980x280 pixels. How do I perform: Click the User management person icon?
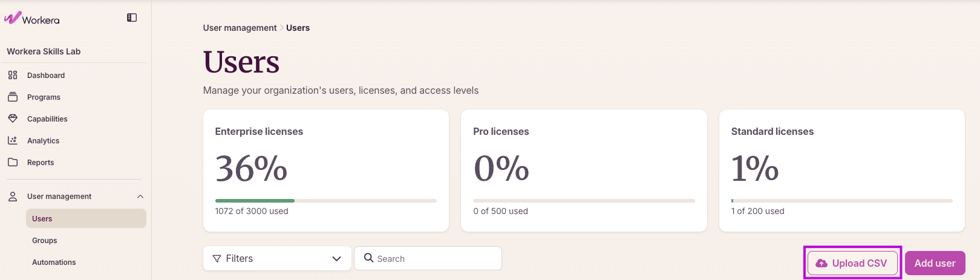13,197
